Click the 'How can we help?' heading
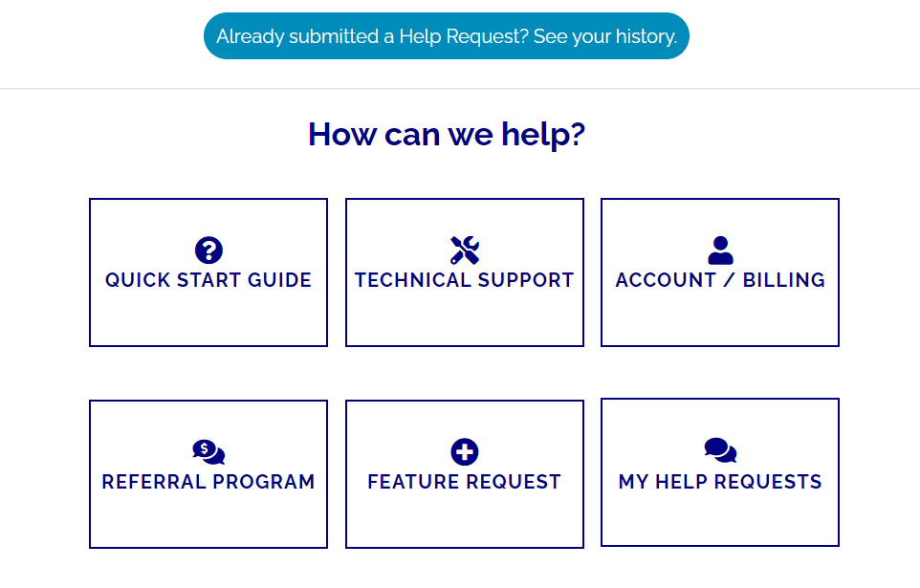 [447, 135]
